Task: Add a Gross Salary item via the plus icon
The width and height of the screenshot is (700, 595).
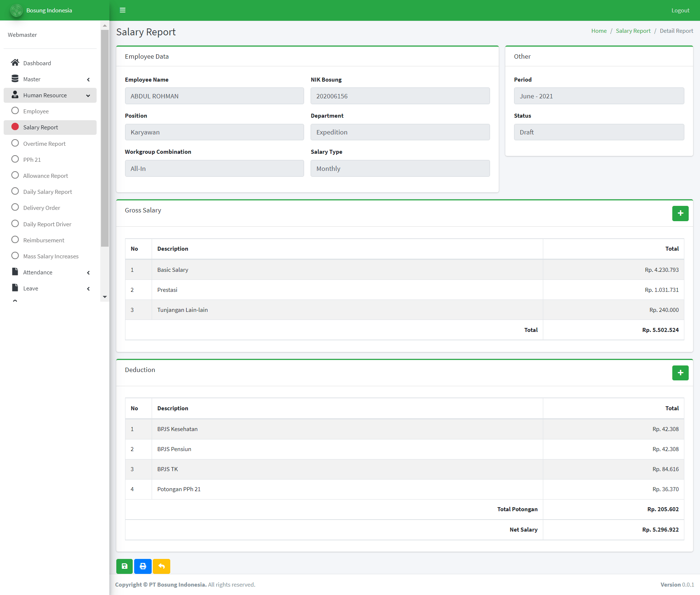Action: (680, 214)
